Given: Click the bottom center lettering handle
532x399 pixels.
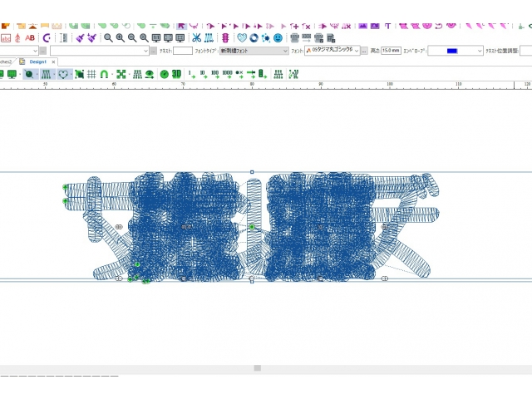Looking at the screenshot, I should click(251, 279).
